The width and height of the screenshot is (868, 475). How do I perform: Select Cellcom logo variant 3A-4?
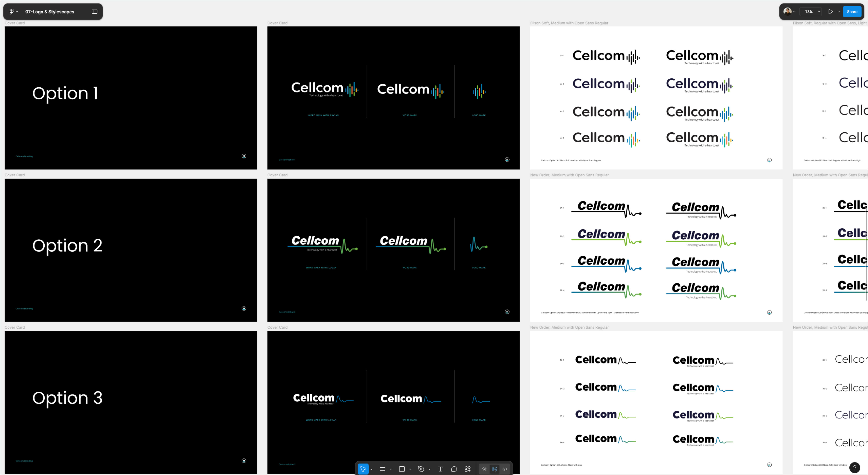(605, 439)
